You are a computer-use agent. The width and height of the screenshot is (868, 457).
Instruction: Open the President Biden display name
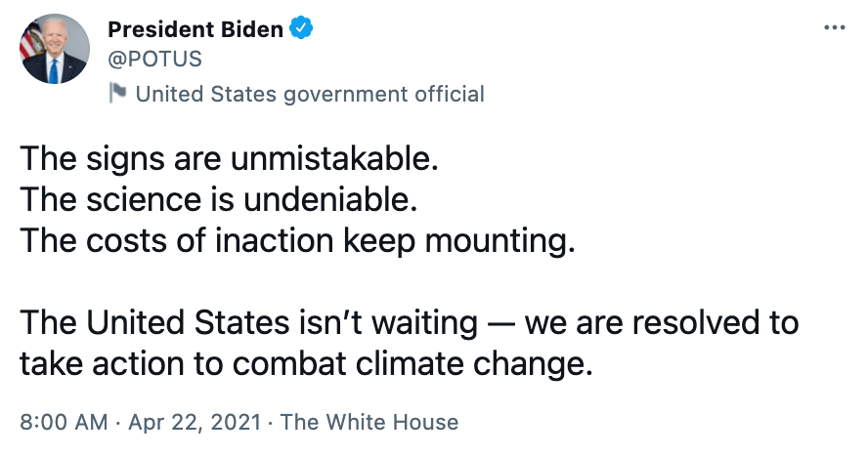[195, 29]
